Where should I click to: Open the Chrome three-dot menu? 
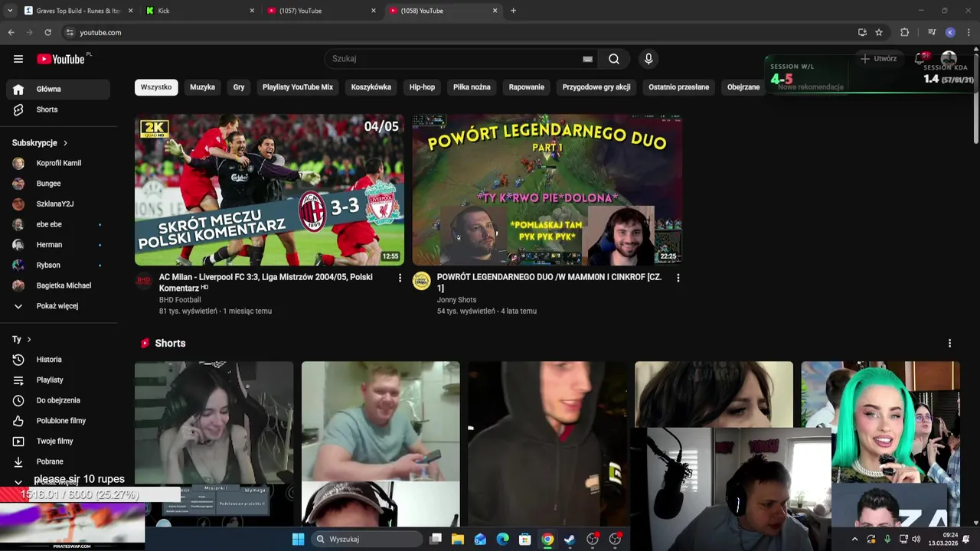(969, 32)
